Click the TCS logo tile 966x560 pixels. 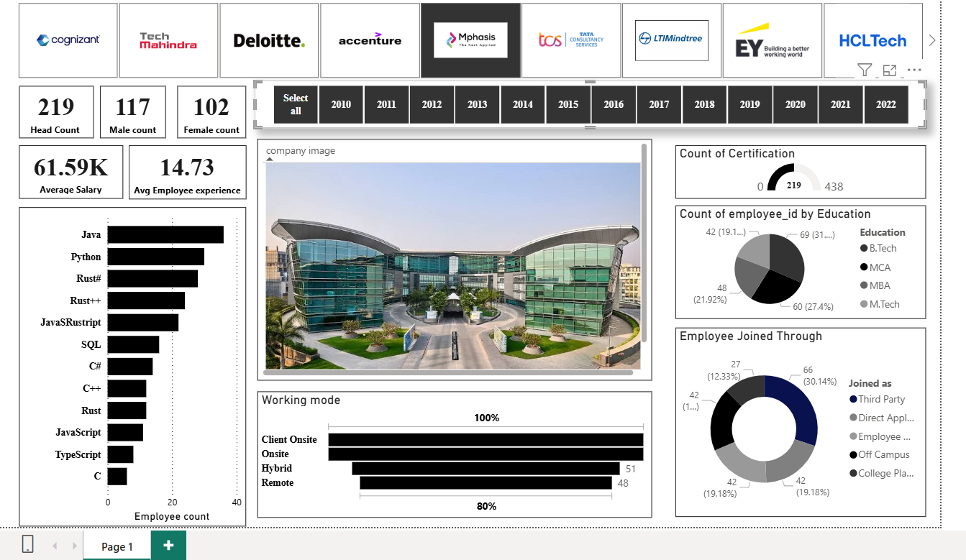(x=571, y=40)
